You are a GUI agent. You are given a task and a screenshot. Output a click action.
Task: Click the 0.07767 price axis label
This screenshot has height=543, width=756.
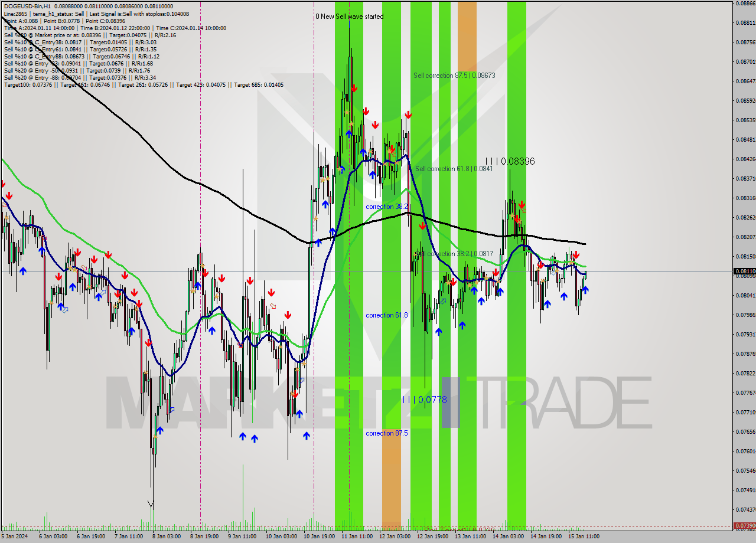(x=746, y=392)
